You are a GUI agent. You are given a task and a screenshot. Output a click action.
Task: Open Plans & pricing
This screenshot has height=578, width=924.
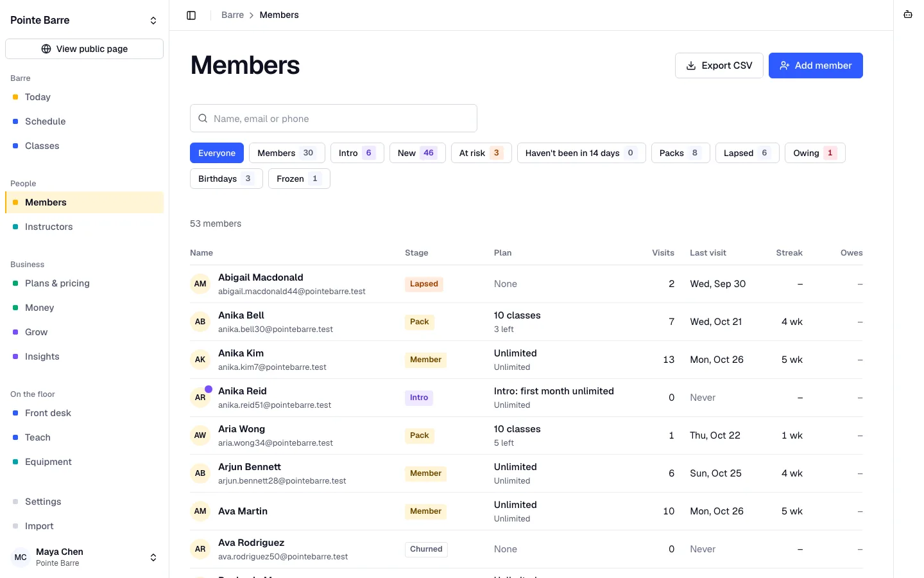(x=84, y=283)
